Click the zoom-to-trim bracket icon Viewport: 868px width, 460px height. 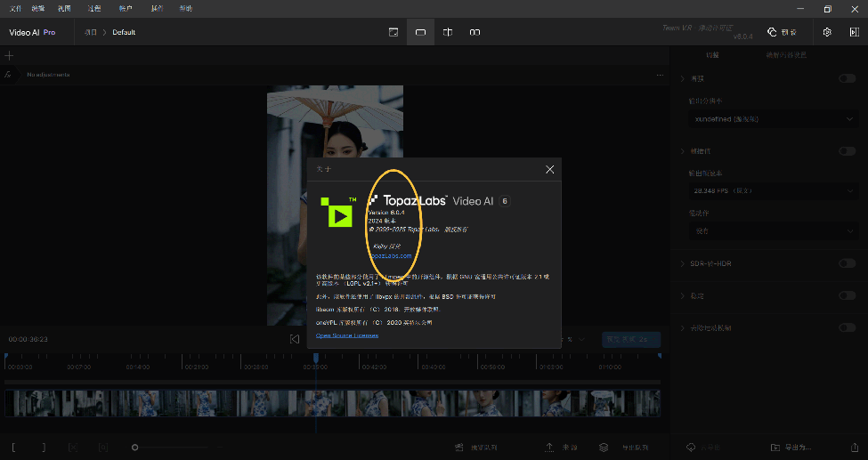103,448
